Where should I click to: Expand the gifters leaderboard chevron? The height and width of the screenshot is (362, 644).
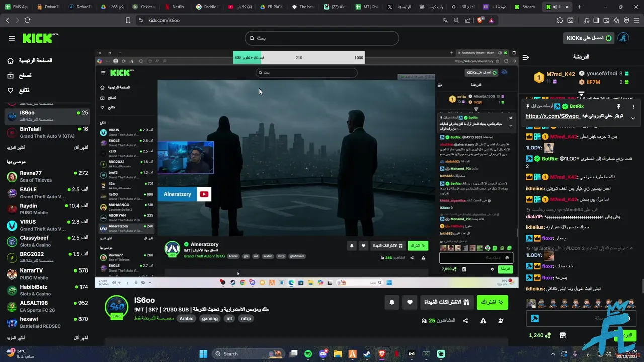[x=581, y=93]
